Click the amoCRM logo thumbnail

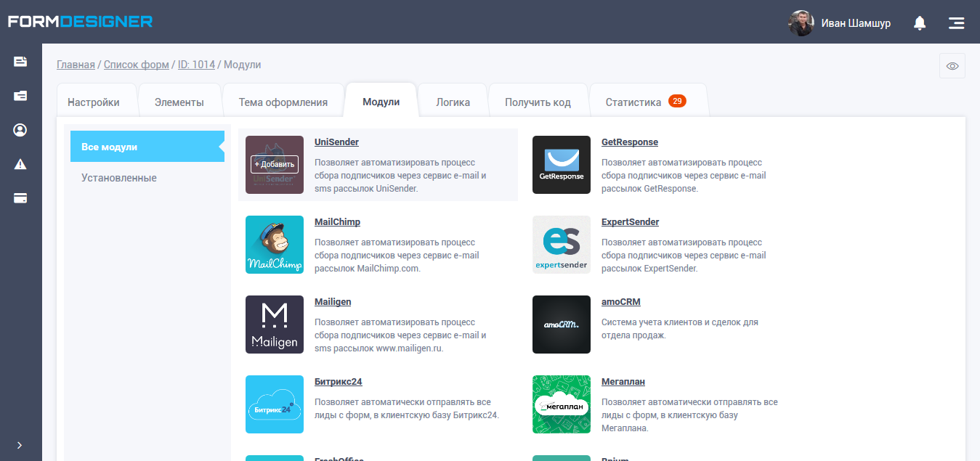point(561,325)
